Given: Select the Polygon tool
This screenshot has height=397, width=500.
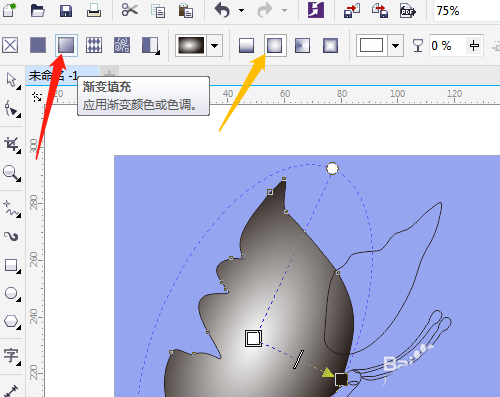Looking at the screenshot, I should tap(12, 322).
